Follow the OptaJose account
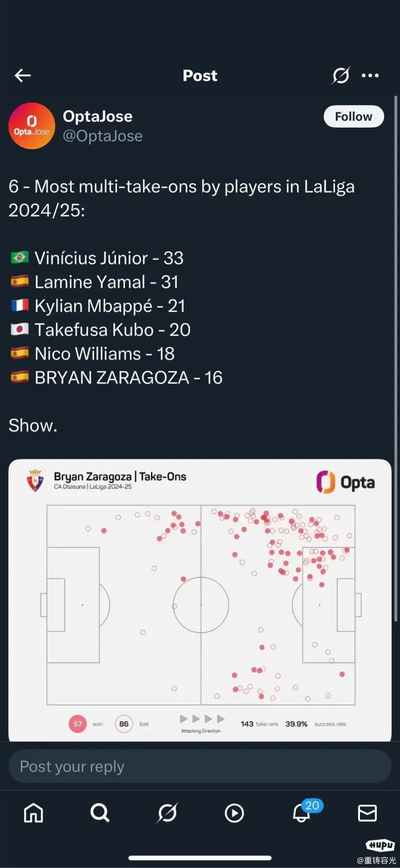 click(x=353, y=117)
